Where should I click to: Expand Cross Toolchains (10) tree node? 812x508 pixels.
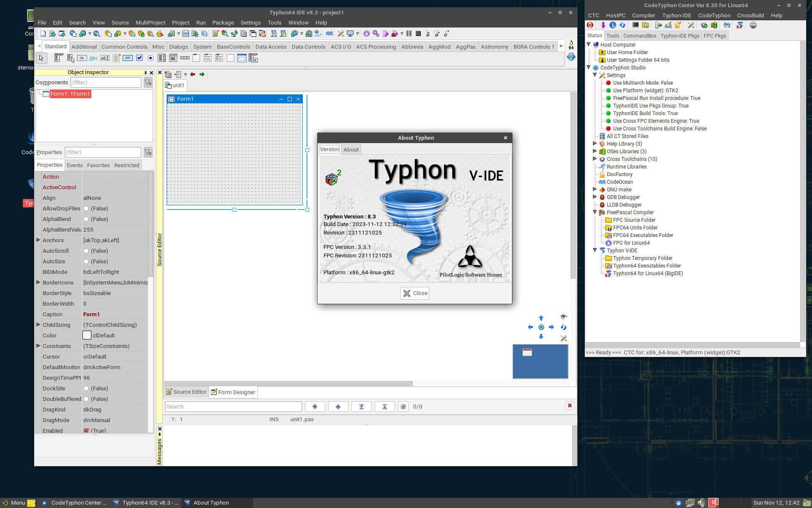(595, 159)
